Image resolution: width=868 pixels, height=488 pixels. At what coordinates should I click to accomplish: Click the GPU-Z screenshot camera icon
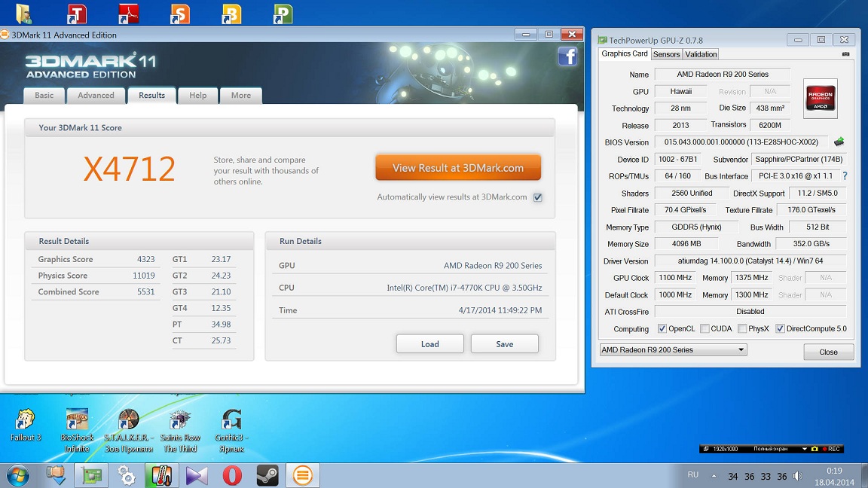click(x=845, y=53)
